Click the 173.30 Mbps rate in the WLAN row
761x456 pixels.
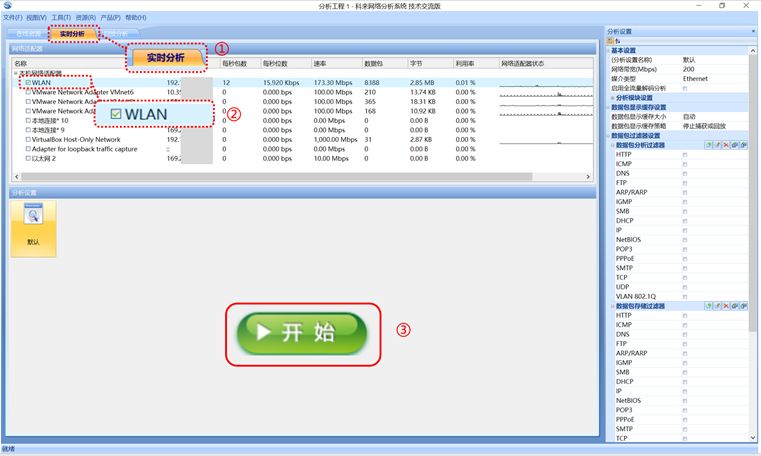point(333,82)
